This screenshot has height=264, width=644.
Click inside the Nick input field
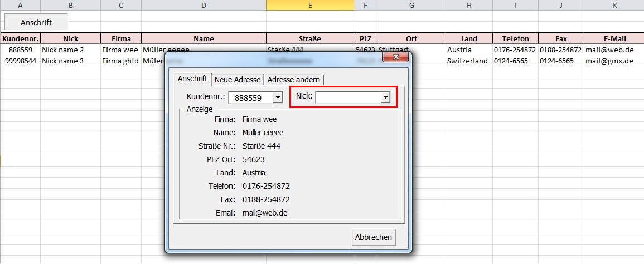click(348, 97)
